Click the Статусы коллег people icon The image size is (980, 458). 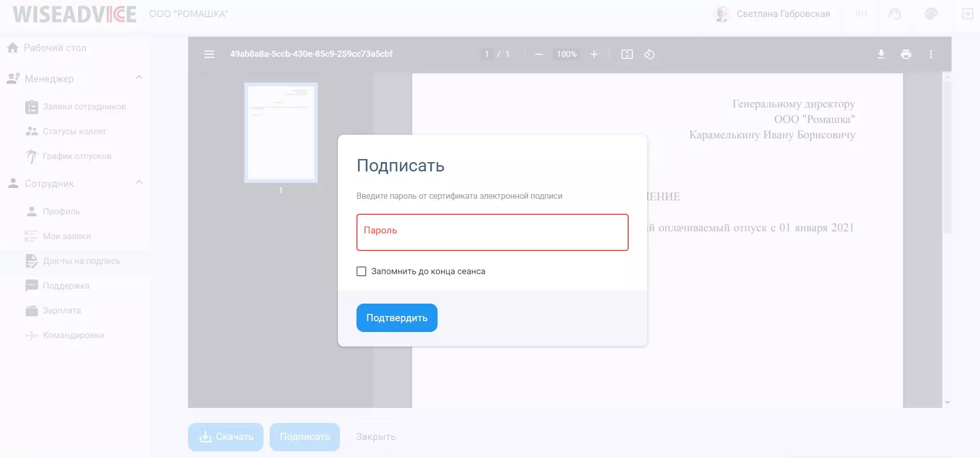(x=32, y=132)
